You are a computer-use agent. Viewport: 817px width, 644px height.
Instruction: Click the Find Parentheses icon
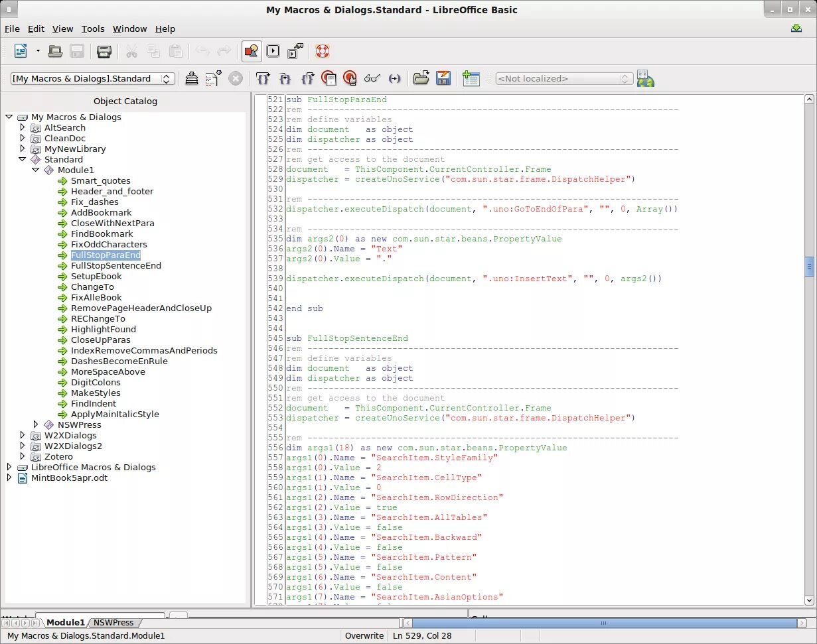(395, 78)
